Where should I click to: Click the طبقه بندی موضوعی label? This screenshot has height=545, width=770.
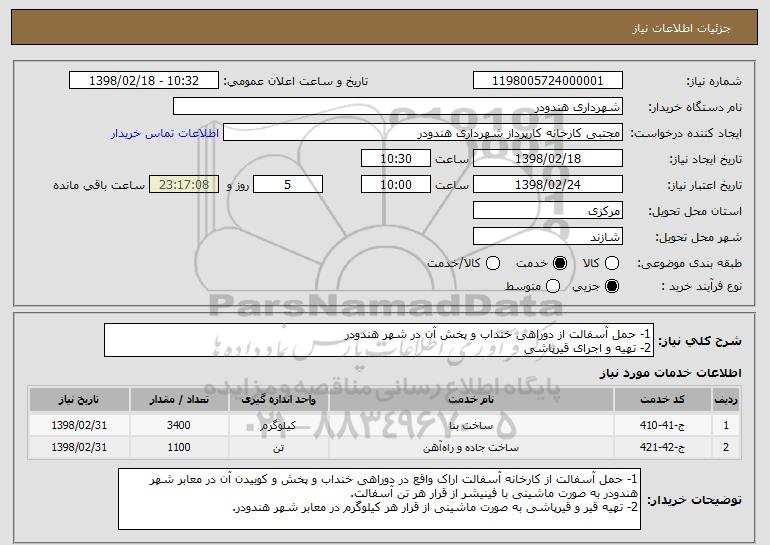(x=689, y=263)
